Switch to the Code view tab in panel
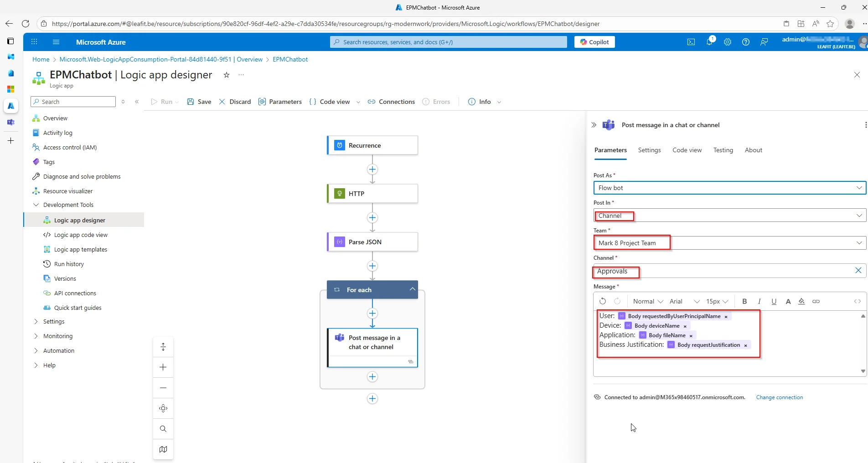 pyautogui.click(x=687, y=150)
